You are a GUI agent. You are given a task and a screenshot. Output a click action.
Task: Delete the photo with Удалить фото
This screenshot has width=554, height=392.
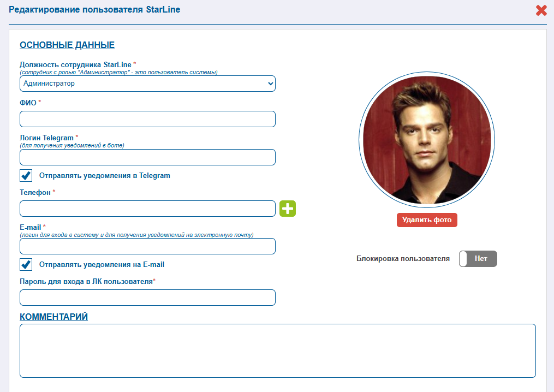[x=427, y=220]
